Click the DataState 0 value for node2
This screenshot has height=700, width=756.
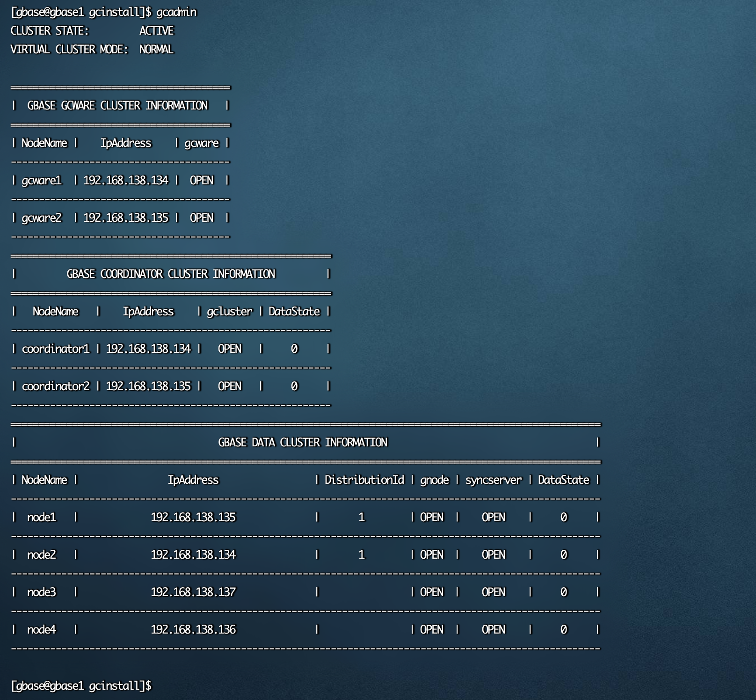(564, 555)
